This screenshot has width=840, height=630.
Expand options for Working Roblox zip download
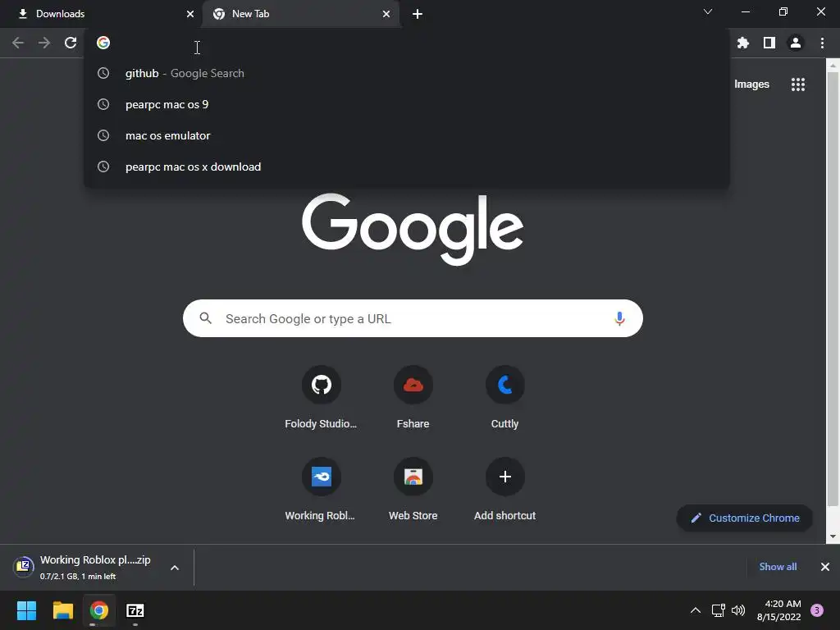175,568
